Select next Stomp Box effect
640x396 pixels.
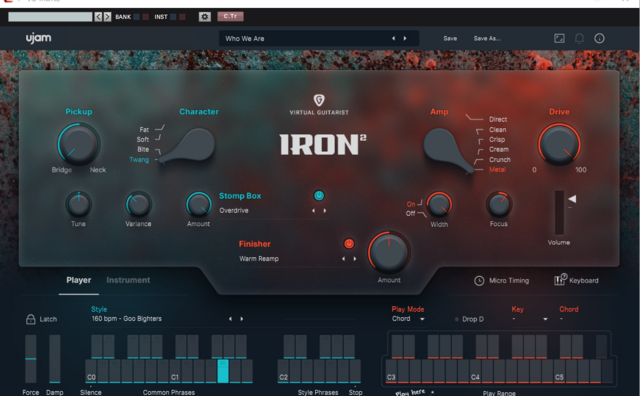pos(325,211)
